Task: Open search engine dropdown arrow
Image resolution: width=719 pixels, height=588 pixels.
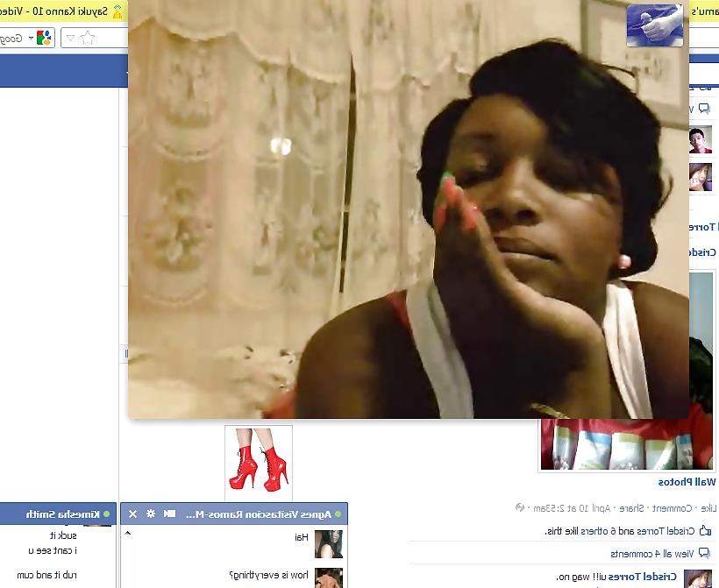Action: (x=31, y=38)
